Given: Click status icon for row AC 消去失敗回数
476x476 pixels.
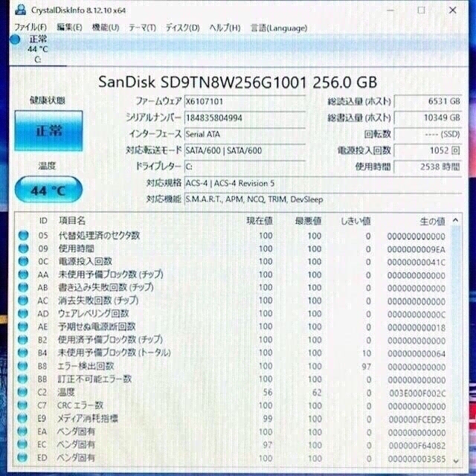Looking at the screenshot, I should coord(23,300).
